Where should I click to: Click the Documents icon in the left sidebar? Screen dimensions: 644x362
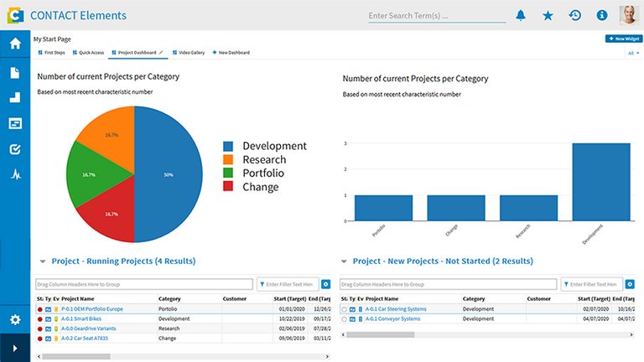(14, 73)
